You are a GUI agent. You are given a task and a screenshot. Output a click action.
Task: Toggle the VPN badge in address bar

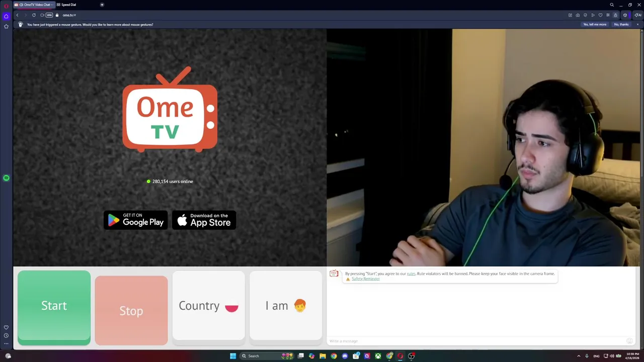49,15
